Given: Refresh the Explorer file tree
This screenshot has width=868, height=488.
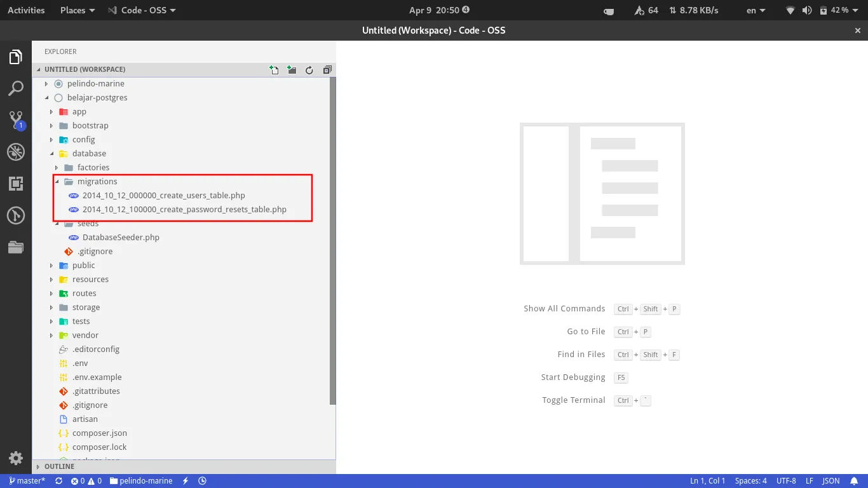Looking at the screenshot, I should pyautogui.click(x=309, y=70).
